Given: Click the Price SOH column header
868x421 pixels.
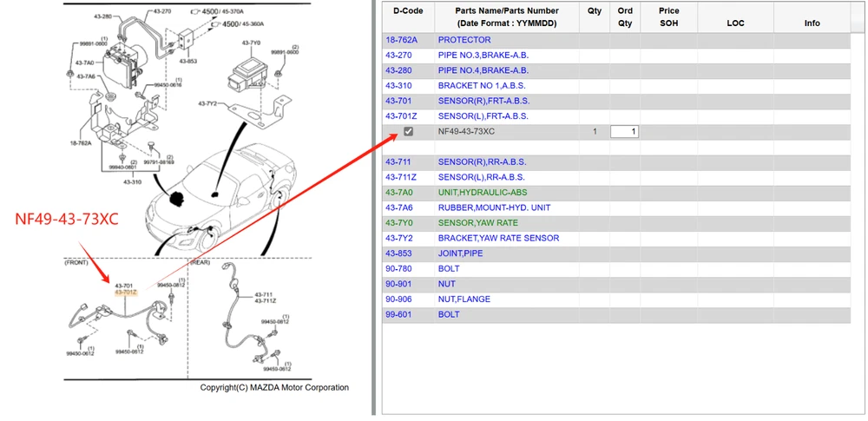Looking at the screenshot, I should [x=668, y=16].
